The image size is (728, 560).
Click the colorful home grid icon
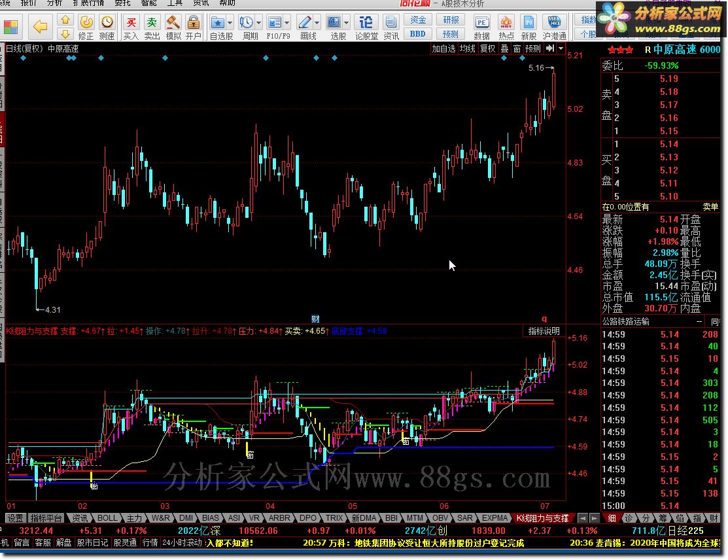pos(10,27)
